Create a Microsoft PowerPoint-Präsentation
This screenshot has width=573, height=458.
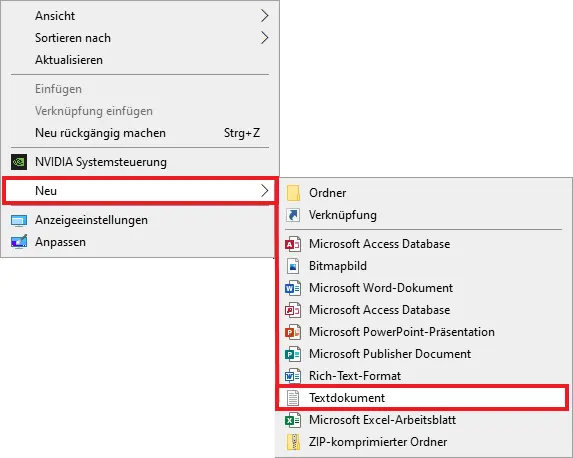402,332
